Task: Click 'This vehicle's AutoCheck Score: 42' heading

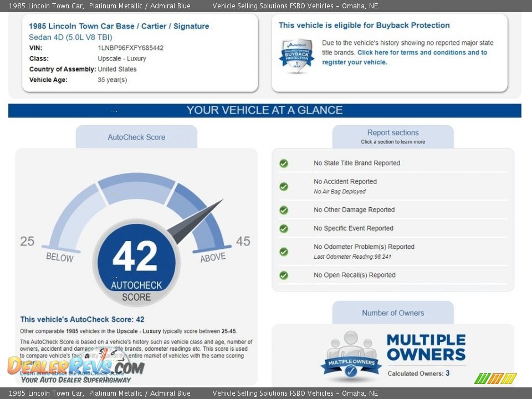Action: click(x=82, y=319)
